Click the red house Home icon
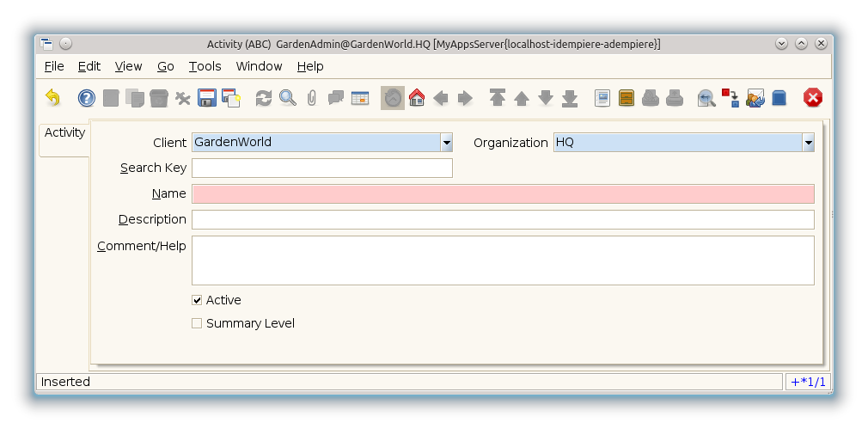 (417, 98)
